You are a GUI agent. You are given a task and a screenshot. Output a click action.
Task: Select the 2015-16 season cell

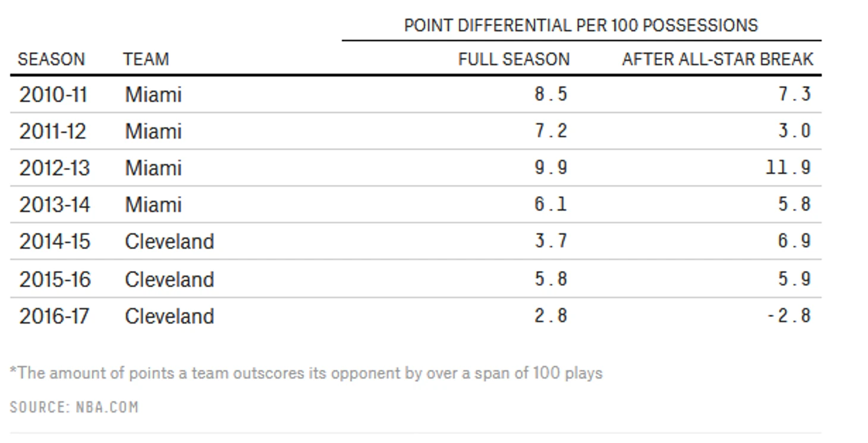coord(55,279)
